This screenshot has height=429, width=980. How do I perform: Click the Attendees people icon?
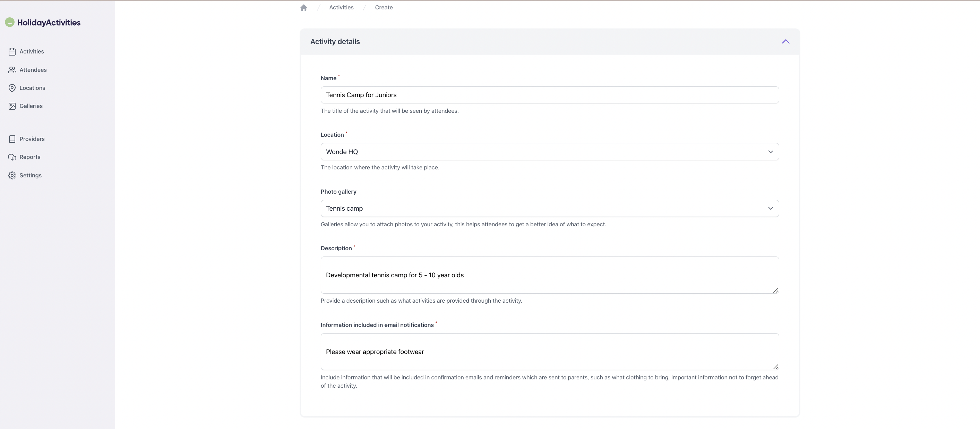click(12, 70)
